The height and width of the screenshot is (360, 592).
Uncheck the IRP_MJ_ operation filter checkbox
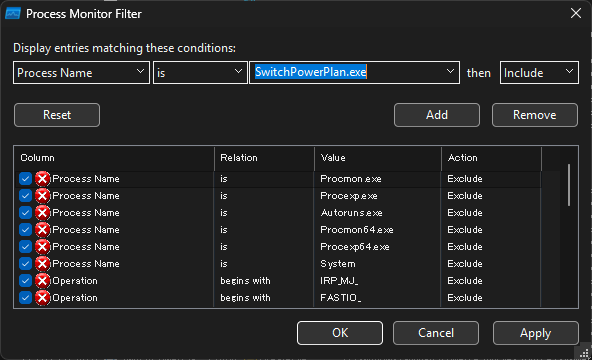(x=25, y=280)
